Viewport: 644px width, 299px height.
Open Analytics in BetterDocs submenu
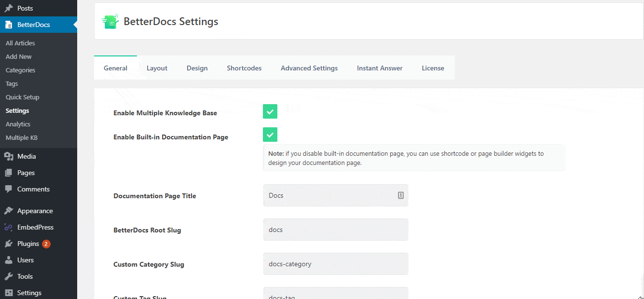[x=18, y=124]
